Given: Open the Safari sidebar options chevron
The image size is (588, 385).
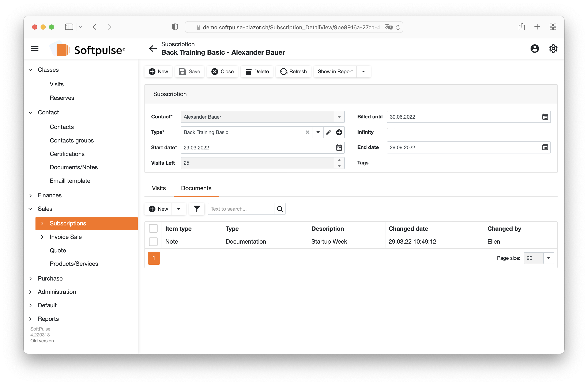Looking at the screenshot, I should pos(80,27).
